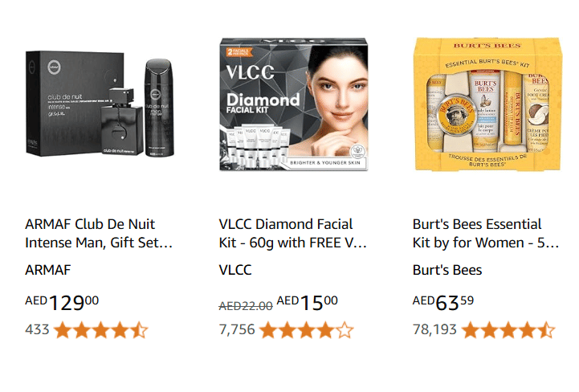Click the ARMAF Club De Nuit Intense Man title
This screenshot has height=392, width=579.
[99, 233]
